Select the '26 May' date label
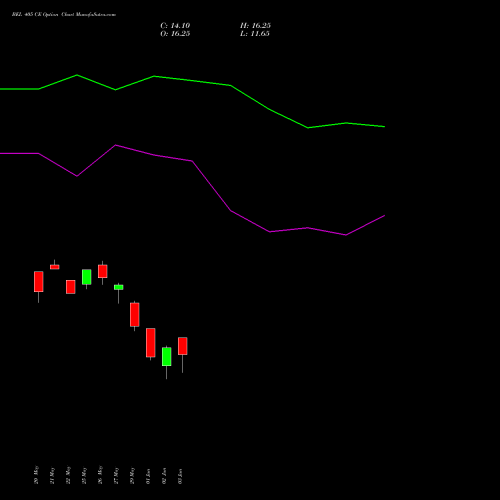 click(x=100, y=475)
